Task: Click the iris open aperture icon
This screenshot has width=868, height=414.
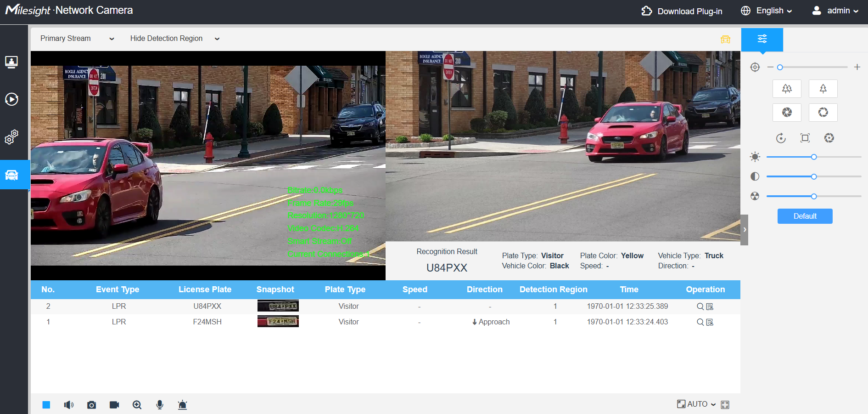Action: tap(823, 113)
